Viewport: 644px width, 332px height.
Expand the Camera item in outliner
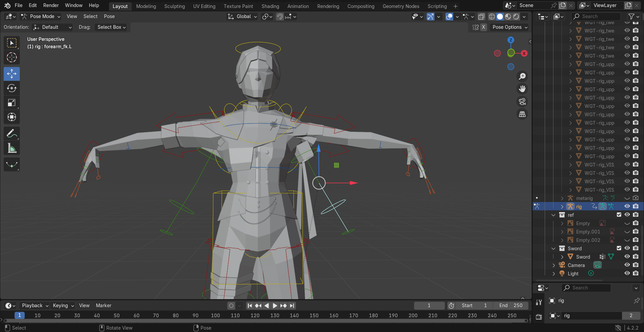(553, 265)
